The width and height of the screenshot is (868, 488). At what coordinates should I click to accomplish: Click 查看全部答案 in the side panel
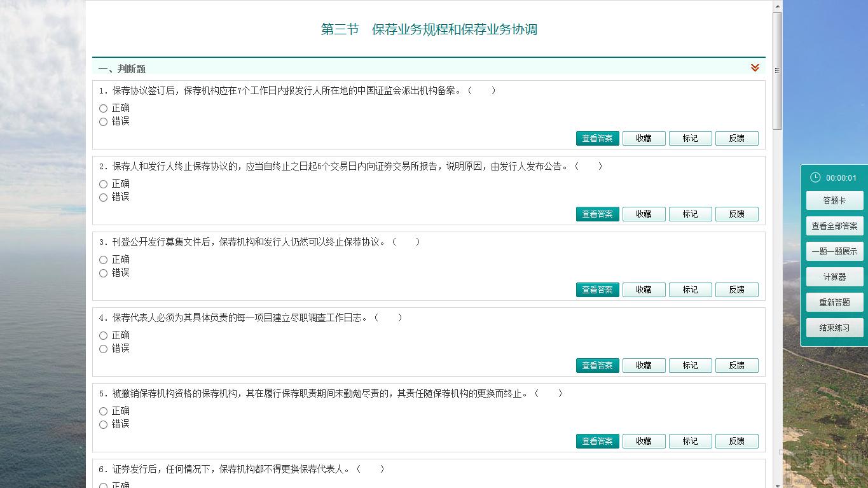coord(834,226)
